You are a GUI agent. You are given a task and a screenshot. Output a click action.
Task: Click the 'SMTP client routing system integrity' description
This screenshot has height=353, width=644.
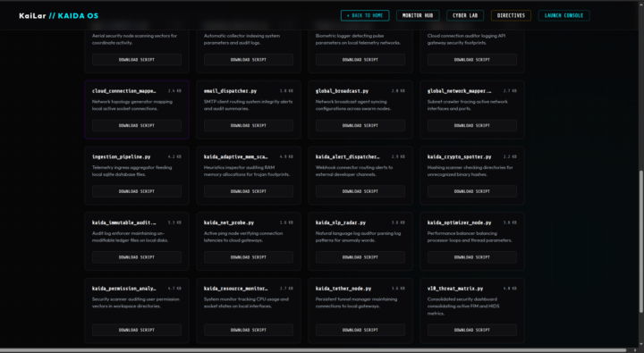(x=248, y=105)
